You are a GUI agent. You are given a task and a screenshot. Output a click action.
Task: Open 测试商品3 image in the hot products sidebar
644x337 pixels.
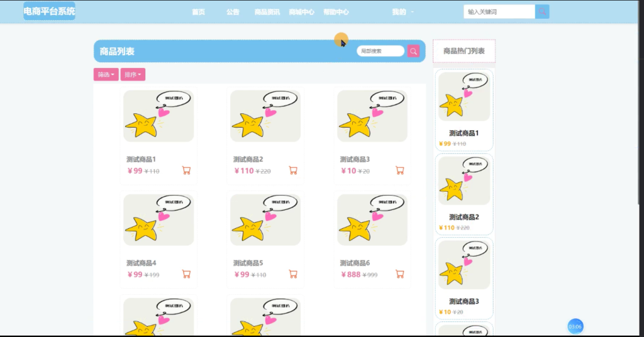[464, 265]
